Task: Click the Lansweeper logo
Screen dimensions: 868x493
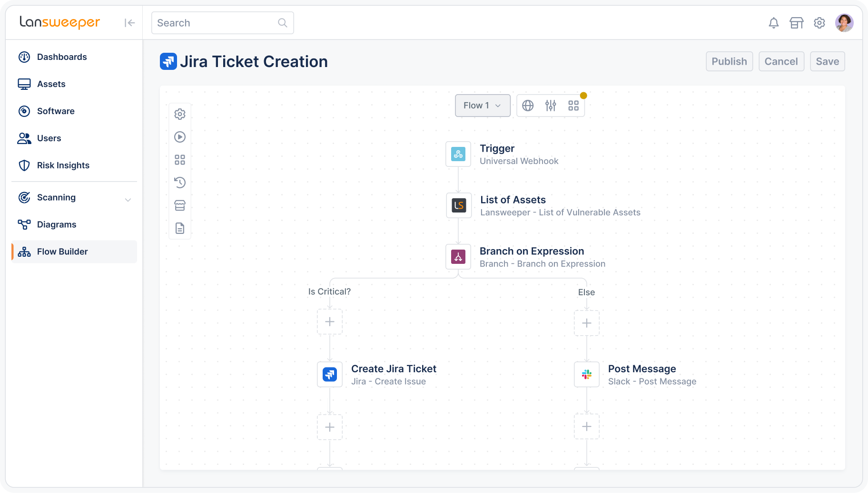Action: (60, 22)
